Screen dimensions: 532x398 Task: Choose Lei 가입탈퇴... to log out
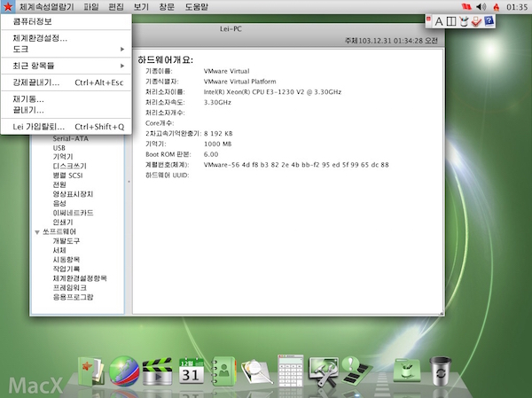coord(66,127)
